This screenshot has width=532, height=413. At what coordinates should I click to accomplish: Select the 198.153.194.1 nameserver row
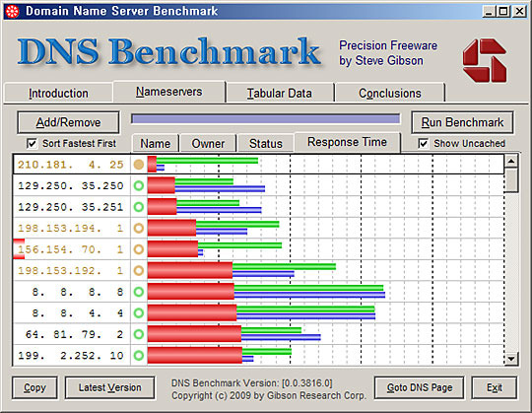click(258, 228)
